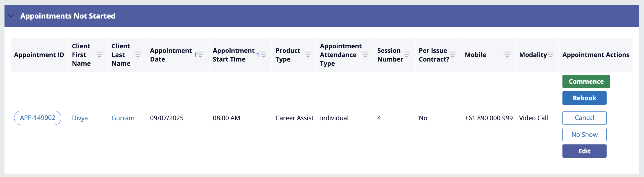The width and height of the screenshot is (644, 177).
Task: Open appointment APP-149002
Action: (38, 118)
